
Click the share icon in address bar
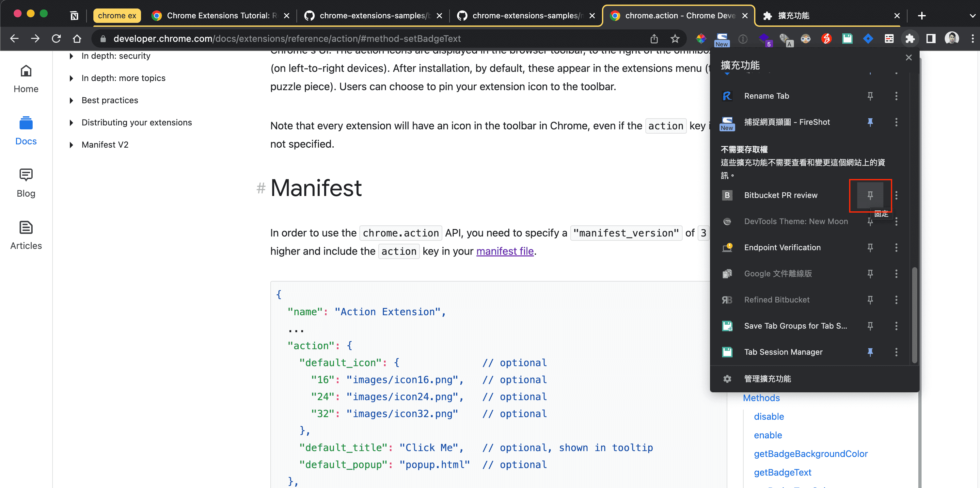(654, 39)
